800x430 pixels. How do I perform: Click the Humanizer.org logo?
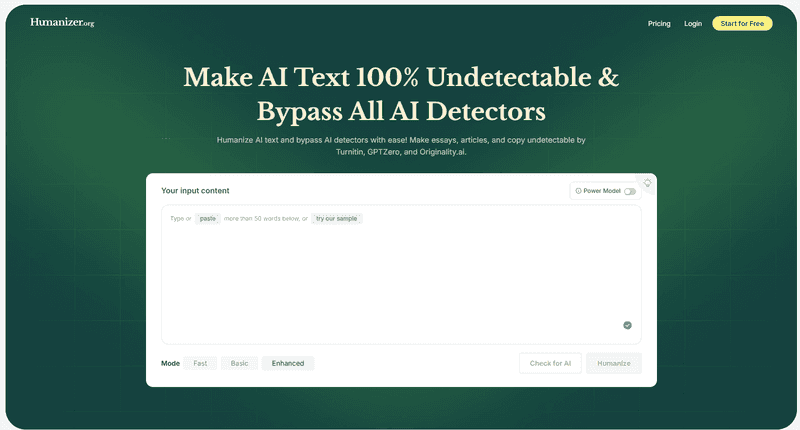pos(62,22)
